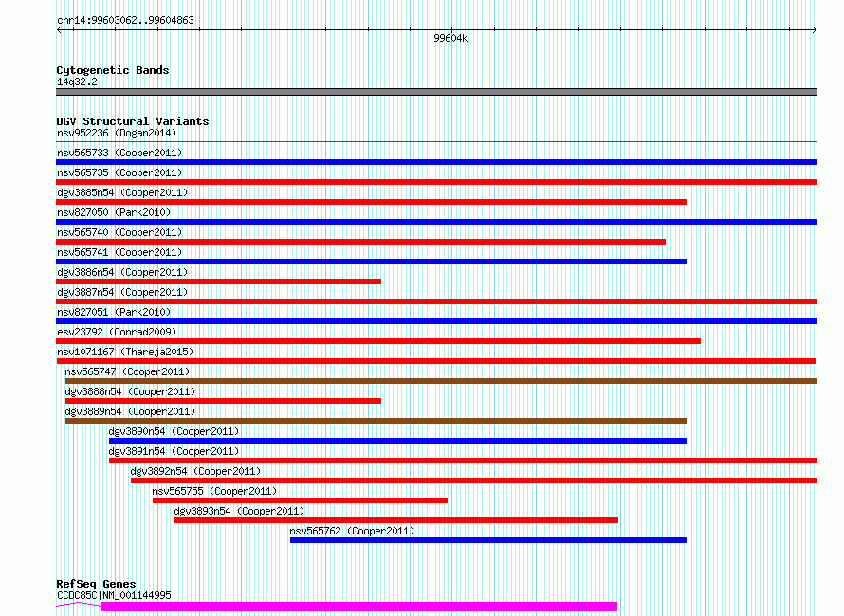Viewport: 844px width, 616px height.
Task: Open the esv23792 (Conrad2009) label
Action: tap(117, 332)
